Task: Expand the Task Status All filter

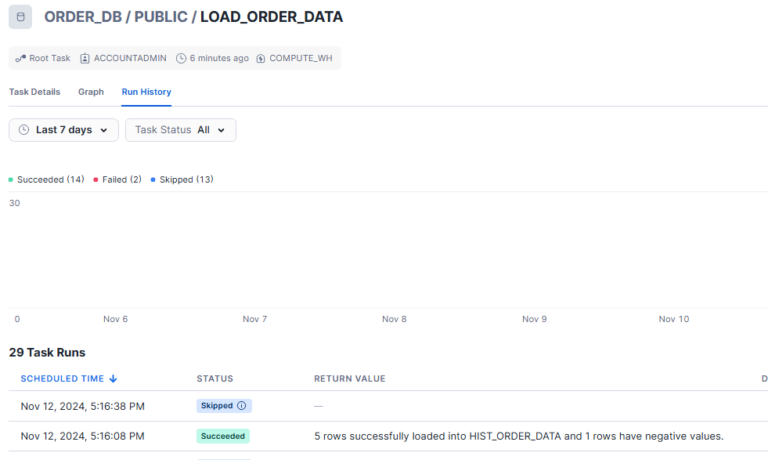Action: [180, 130]
